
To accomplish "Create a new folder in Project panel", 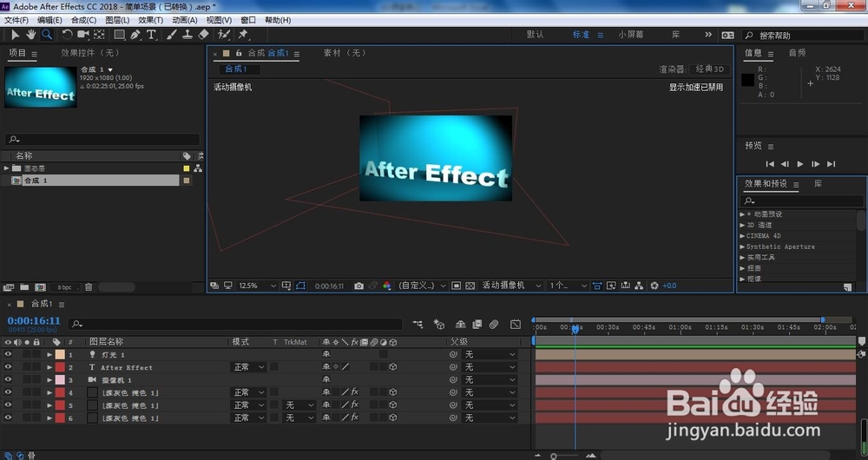I will click(x=24, y=287).
